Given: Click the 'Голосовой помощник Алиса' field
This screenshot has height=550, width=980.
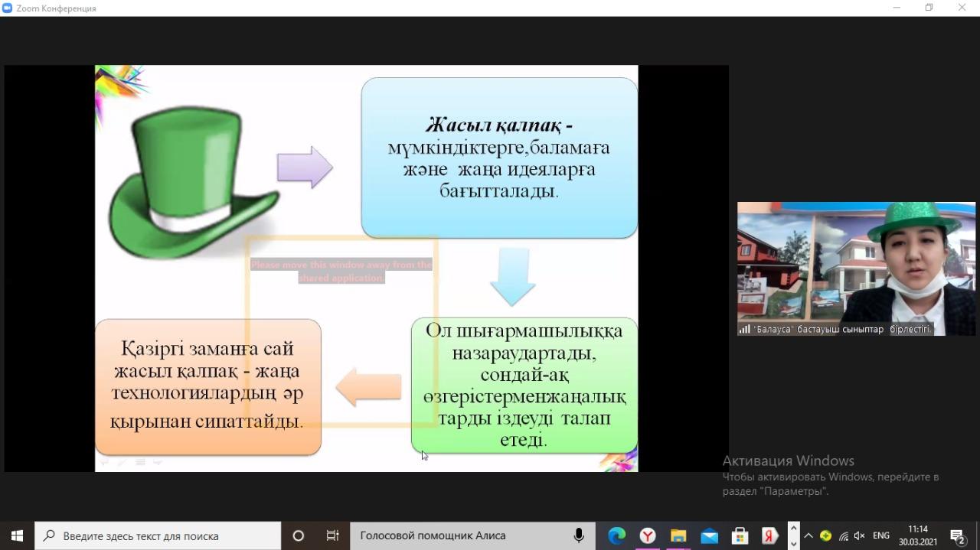Looking at the screenshot, I should pos(459,535).
